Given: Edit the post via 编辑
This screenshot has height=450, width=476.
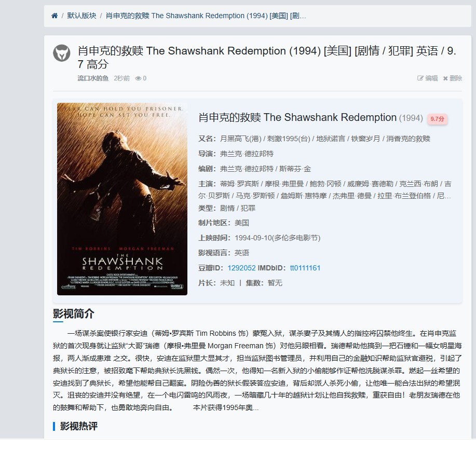Looking at the screenshot, I should [431, 78].
